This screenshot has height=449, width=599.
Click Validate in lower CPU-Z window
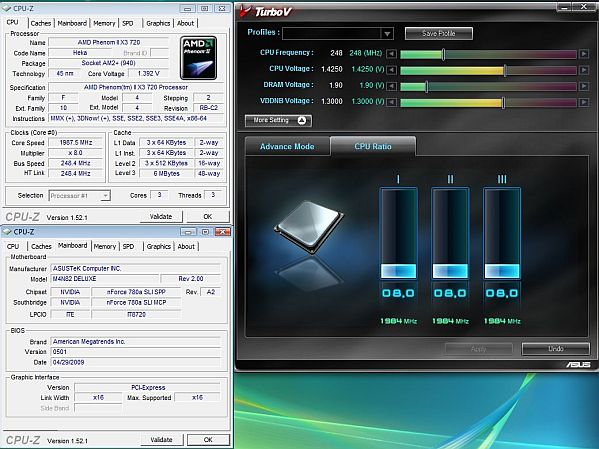(161, 440)
